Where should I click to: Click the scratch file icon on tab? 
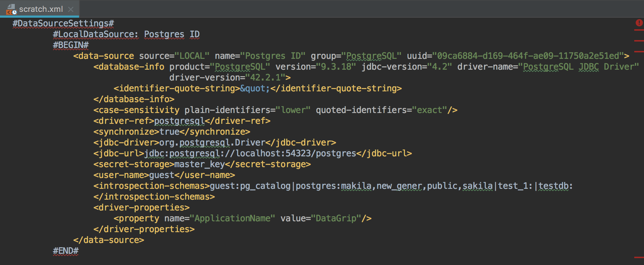(12, 9)
